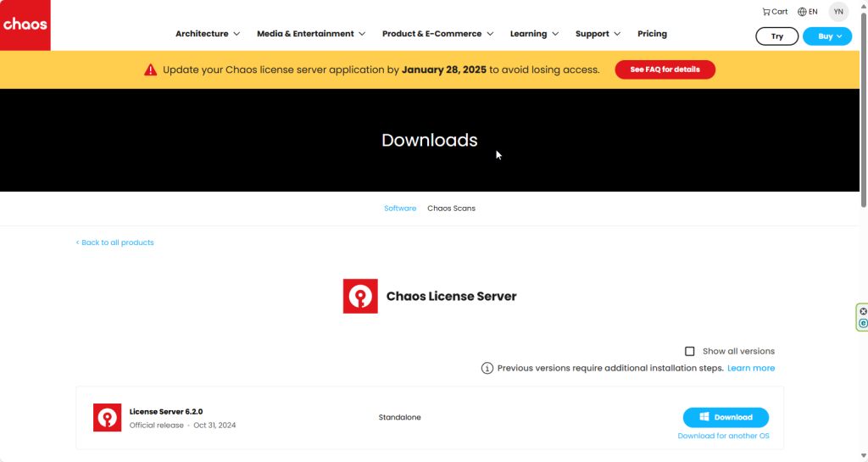
Task: Click the Oct 31, 2024 release date
Action: 214,426
